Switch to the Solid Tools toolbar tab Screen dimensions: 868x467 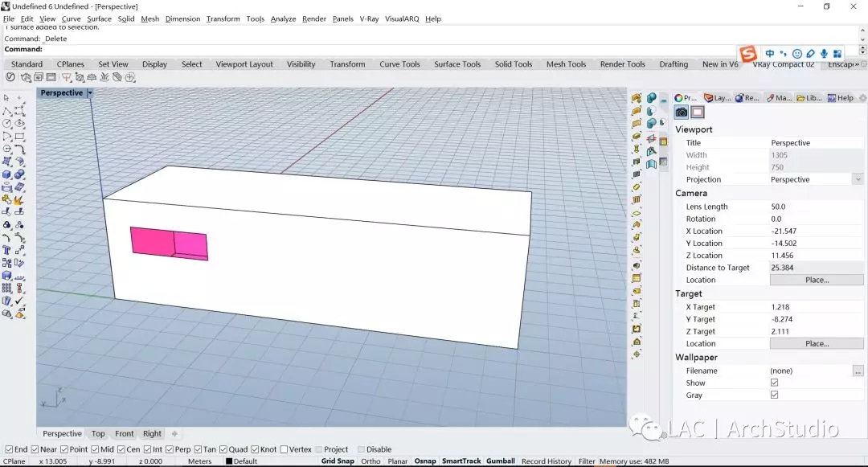tap(513, 64)
